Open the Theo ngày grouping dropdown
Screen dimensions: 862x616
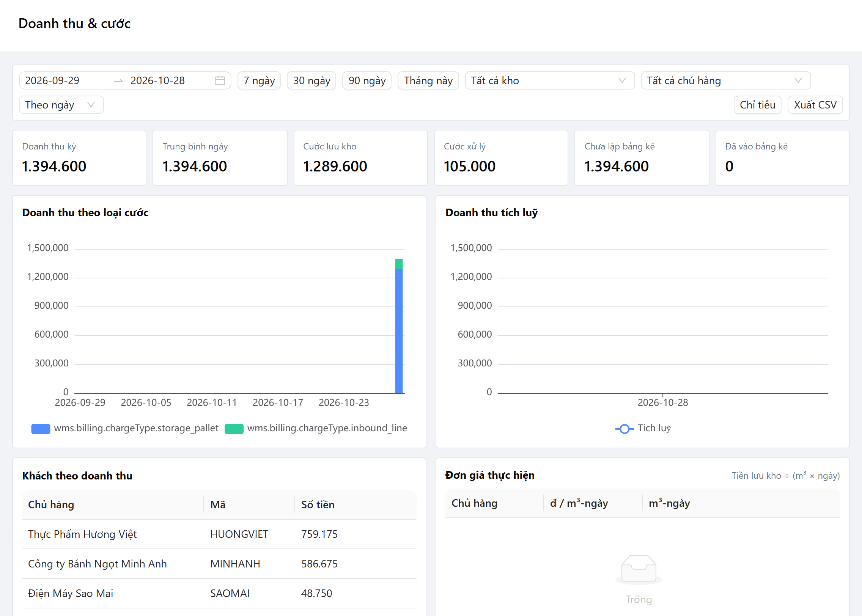61,105
